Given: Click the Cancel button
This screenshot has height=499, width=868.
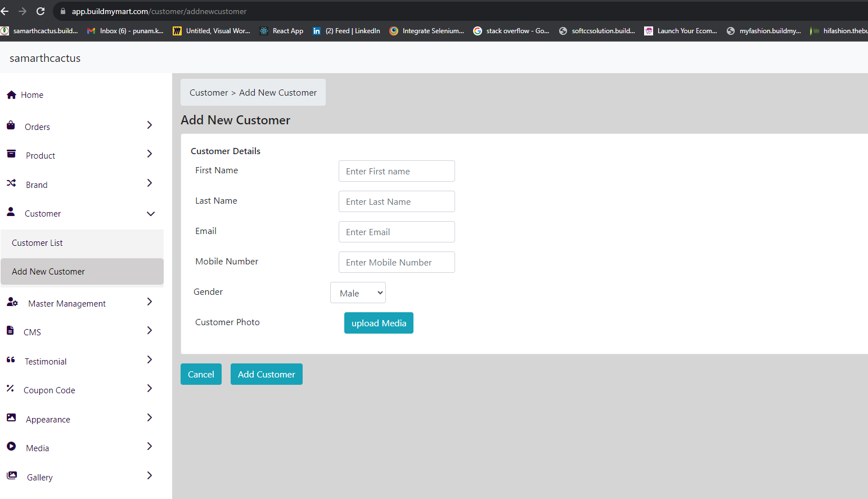Looking at the screenshot, I should coord(201,374).
